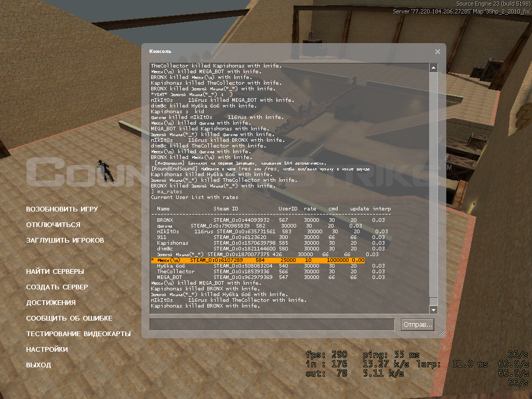Screen dimensions: 532x399
Task: Click the 'UserID' column header
Action: (288, 209)
